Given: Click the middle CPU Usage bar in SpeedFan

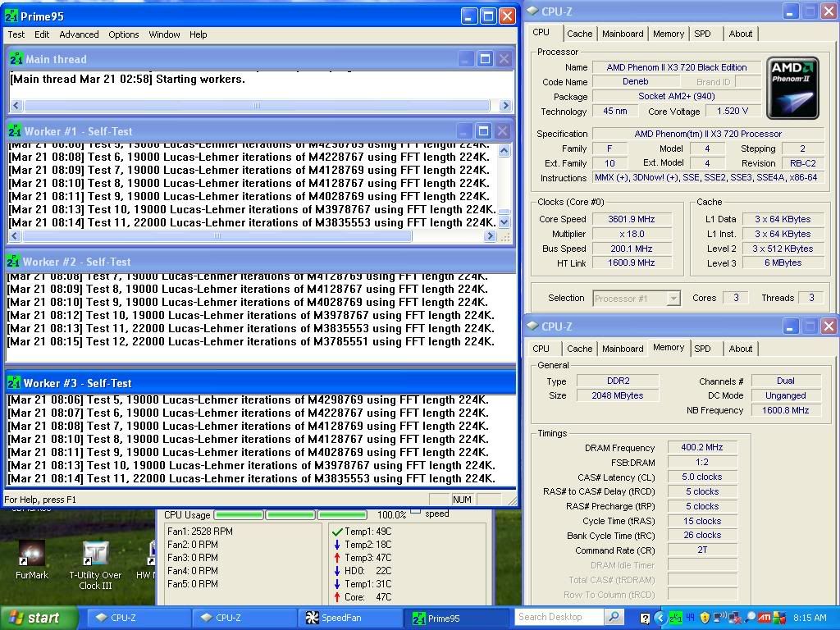Looking at the screenshot, I should pyautogui.click(x=290, y=515).
